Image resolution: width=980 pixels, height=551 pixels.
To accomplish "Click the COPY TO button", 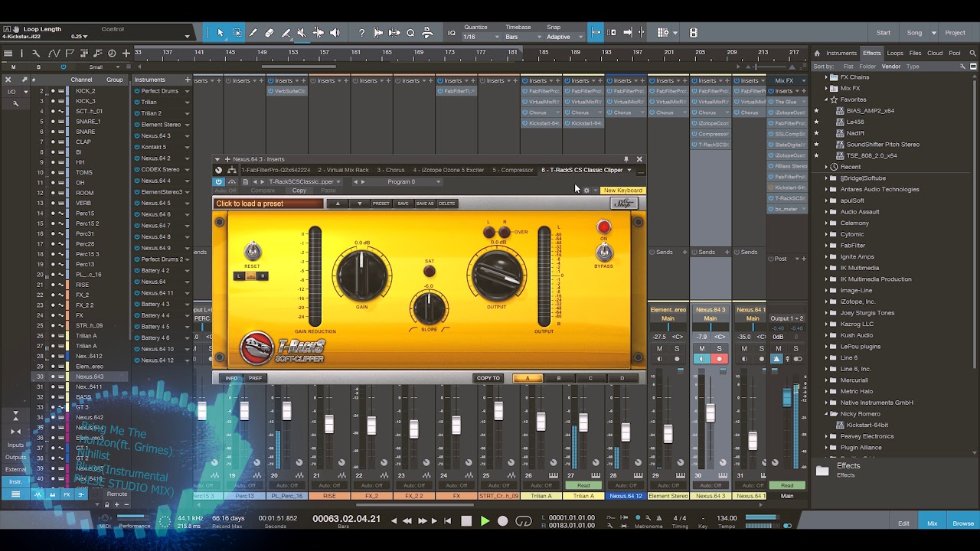I will 488,378.
